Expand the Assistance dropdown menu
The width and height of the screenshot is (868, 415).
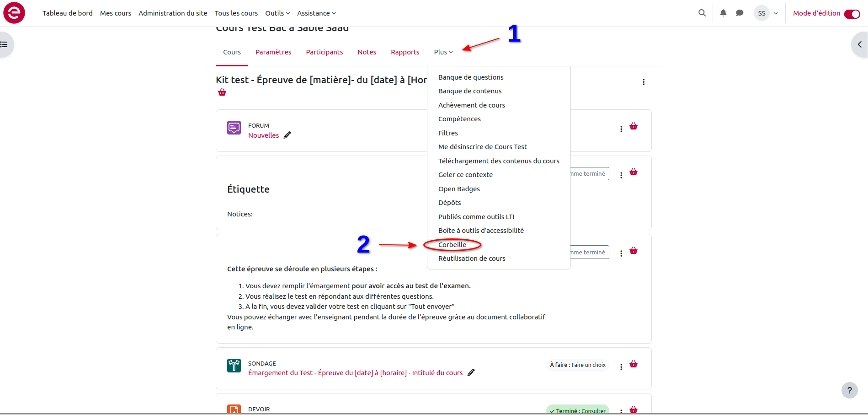(316, 13)
